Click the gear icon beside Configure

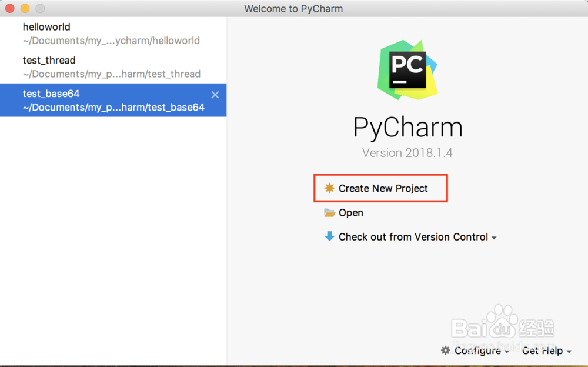(445, 351)
